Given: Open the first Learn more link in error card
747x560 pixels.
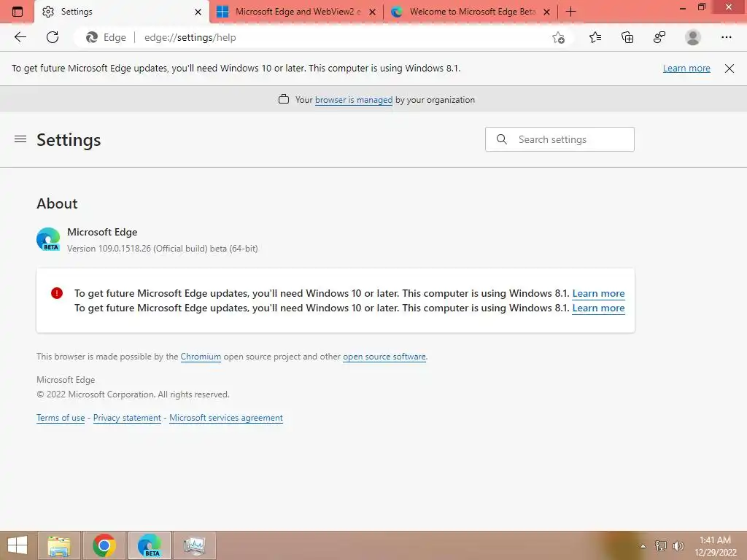Looking at the screenshot, I should coord(598,293).
